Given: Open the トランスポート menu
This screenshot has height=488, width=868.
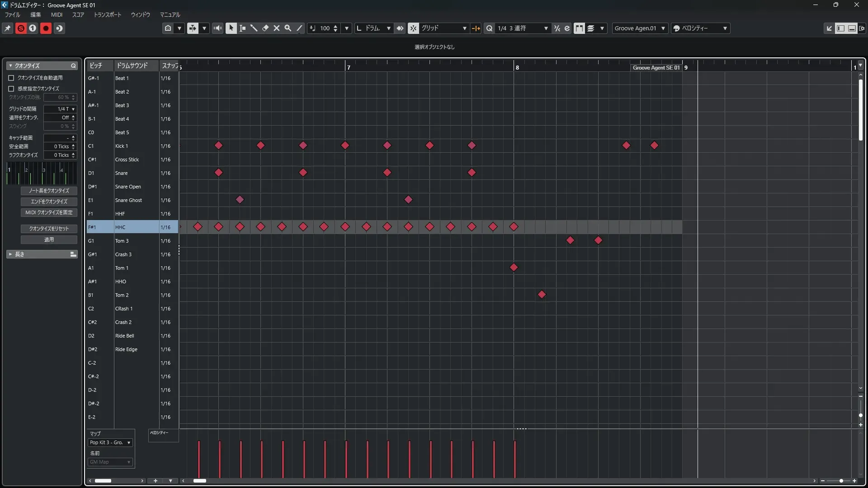Looking at the screenshot, I should point(107,14).
